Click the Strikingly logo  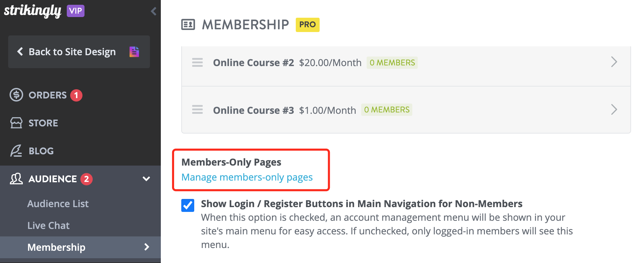[32, 11]
